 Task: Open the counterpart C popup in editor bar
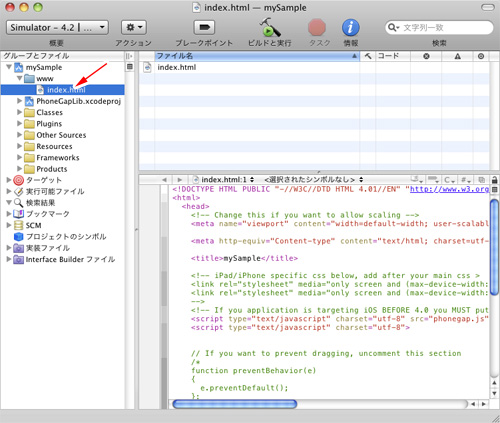449,180
